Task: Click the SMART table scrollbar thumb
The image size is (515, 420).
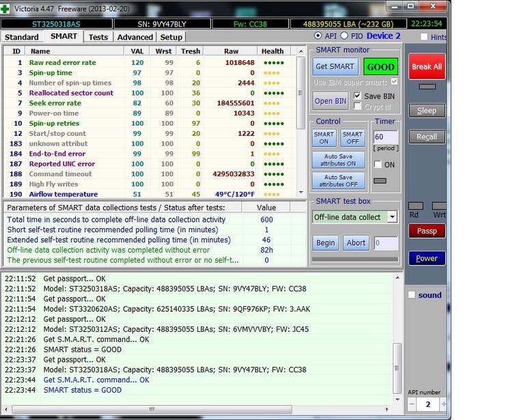Action: (301, 93)
